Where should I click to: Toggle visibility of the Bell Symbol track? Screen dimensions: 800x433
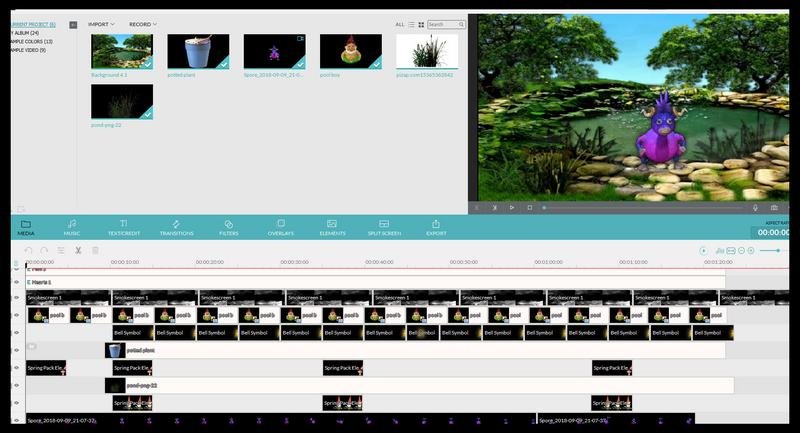(16, 333)
